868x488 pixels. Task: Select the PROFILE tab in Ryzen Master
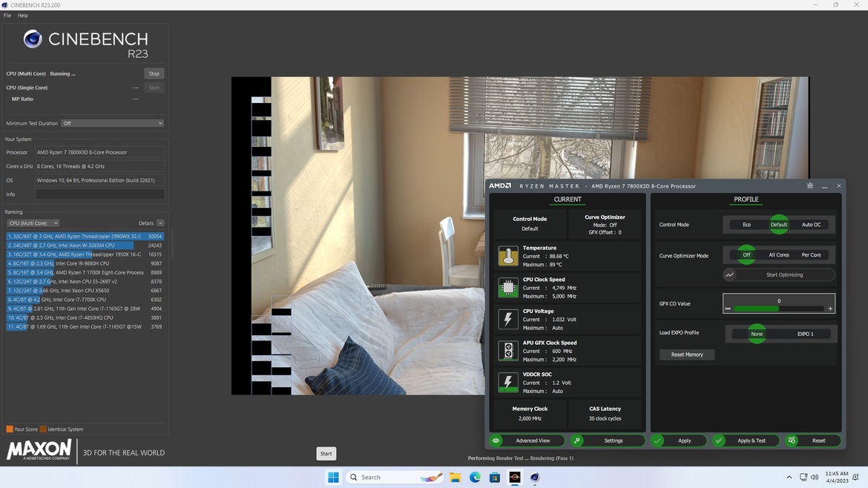746,200
